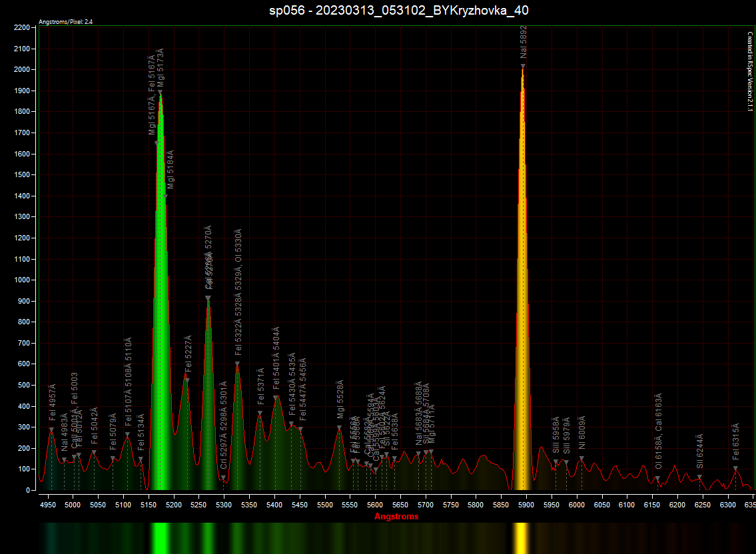Select the FeI 5447Å 5456Å label

click(x=302, y=390)
